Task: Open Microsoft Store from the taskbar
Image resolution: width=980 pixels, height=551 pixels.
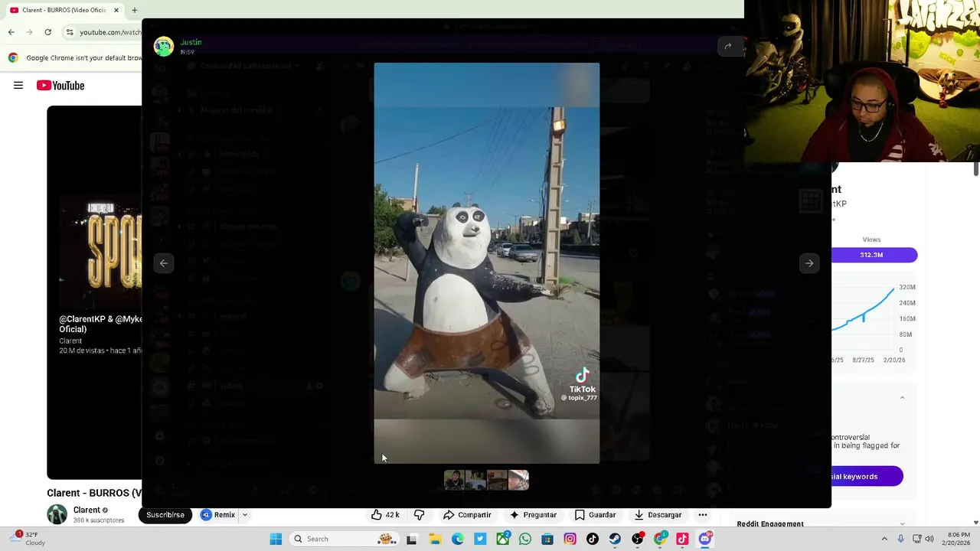Action: (547, 539)
